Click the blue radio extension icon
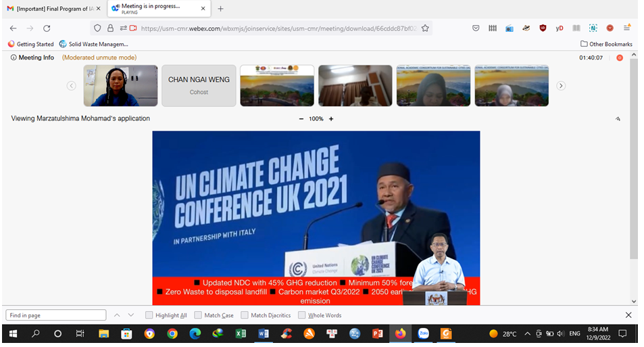The width and height of the screenshot is (644, 347). click(510, 28)
